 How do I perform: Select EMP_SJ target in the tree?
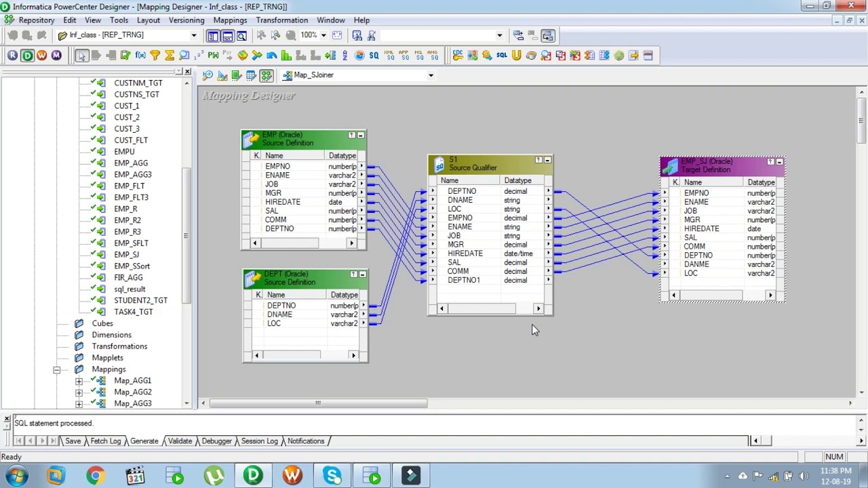[126, 255]
